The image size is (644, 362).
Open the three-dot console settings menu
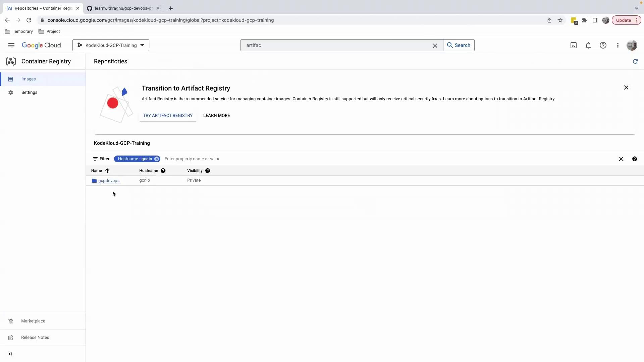pos(618,45)
